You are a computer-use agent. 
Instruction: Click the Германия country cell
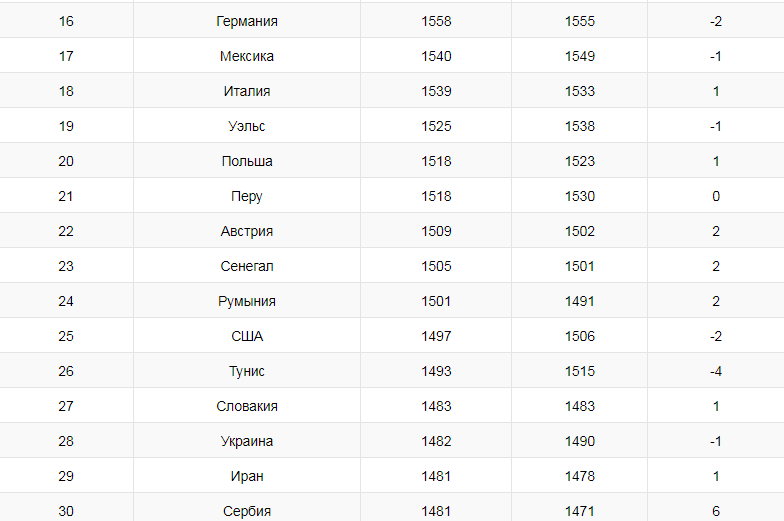click(x=247, y=21)
